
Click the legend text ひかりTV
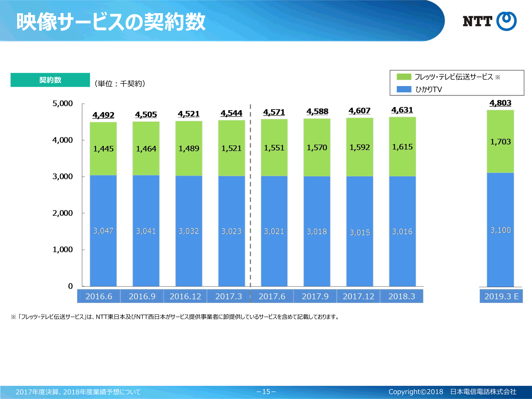[x=429, y=89]
